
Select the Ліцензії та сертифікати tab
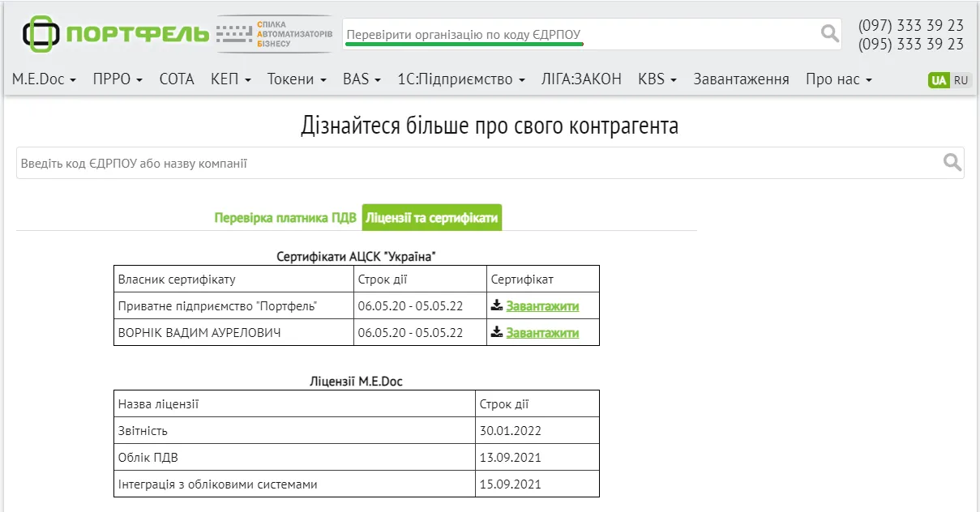tap(432, 218)
